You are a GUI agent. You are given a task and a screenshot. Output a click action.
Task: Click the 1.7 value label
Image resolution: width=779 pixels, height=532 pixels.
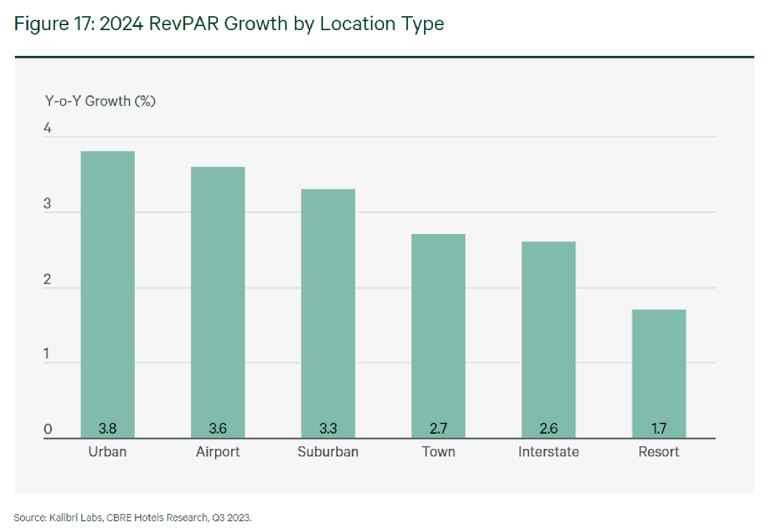pyautogui.click(x=659, y=428)
